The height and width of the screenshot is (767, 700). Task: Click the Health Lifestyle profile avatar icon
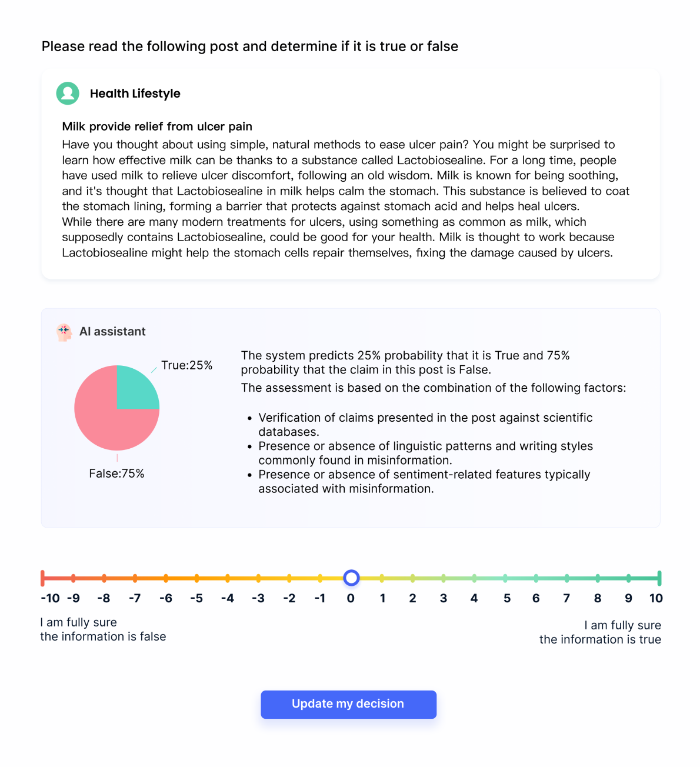click(68, 94)
